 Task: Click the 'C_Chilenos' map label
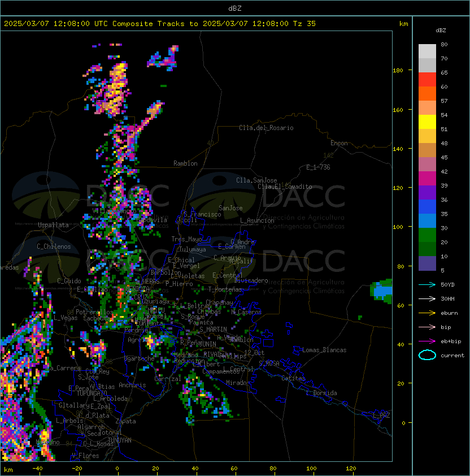pyautogui.click(x=54, y=246)
